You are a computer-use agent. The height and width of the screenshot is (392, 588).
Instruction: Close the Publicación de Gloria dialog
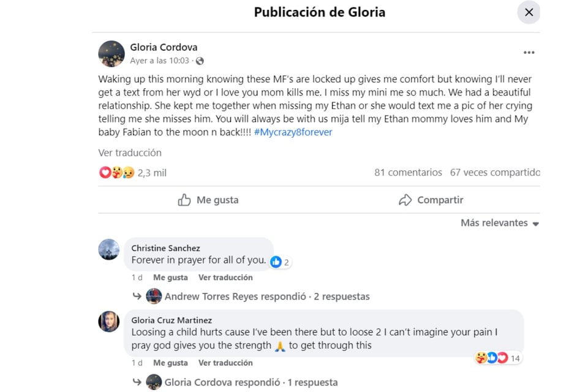coord(529,12)
